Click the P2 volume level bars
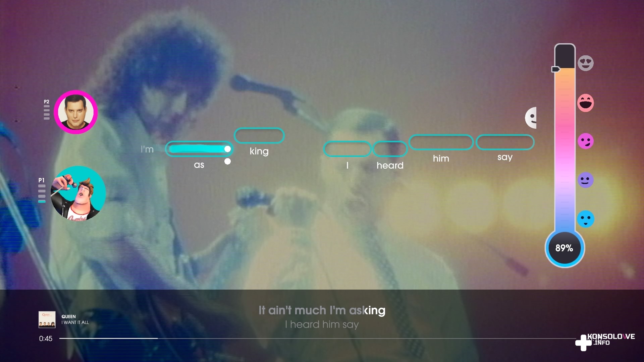 (x=47, y=112)
